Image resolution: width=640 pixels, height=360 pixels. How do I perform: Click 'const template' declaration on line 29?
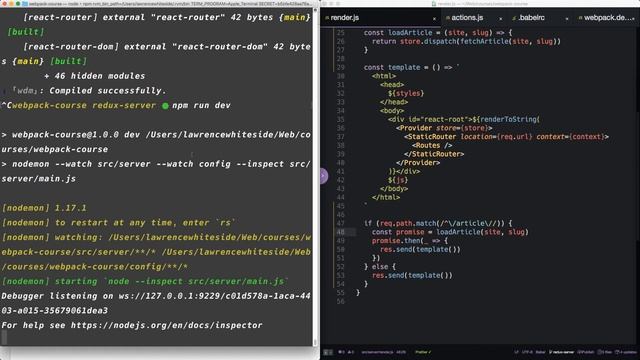[x=392, y=67]
